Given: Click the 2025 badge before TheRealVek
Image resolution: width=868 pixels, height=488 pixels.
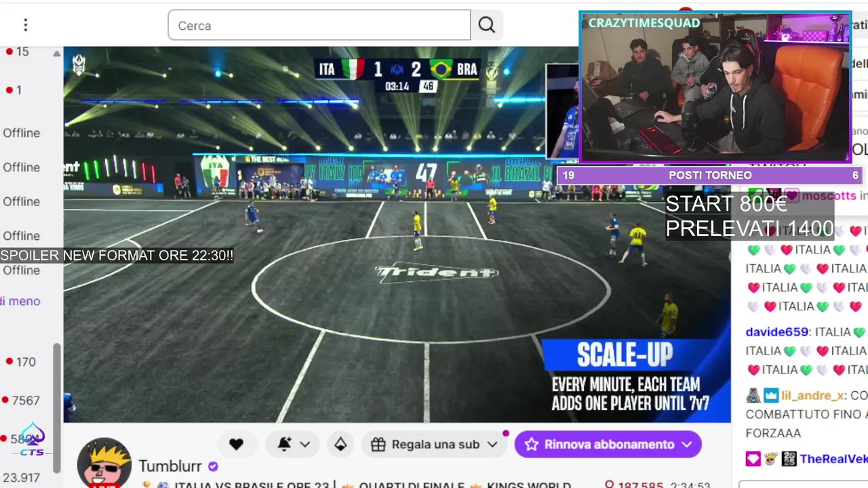Looking at the screenshot, I should [x=789, y=459].
